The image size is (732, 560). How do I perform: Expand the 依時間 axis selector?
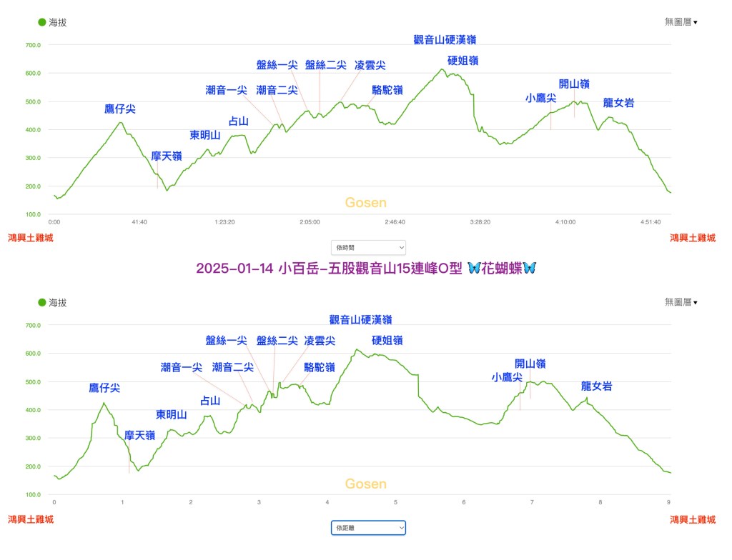click(368, 247)
